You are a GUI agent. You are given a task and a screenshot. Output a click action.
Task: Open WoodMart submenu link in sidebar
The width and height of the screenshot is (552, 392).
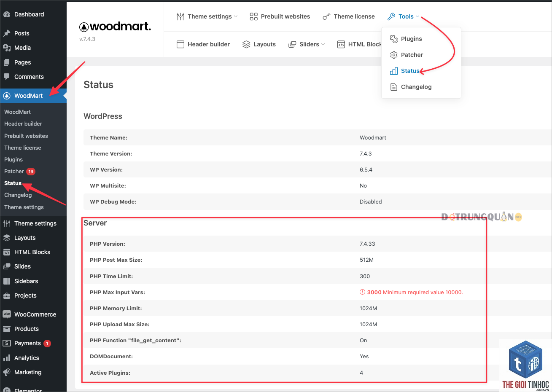[x=18, y=112]
